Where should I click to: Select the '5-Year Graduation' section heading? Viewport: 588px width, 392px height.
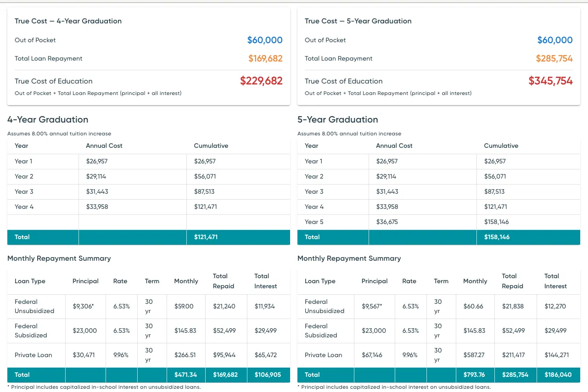(338, 120)
